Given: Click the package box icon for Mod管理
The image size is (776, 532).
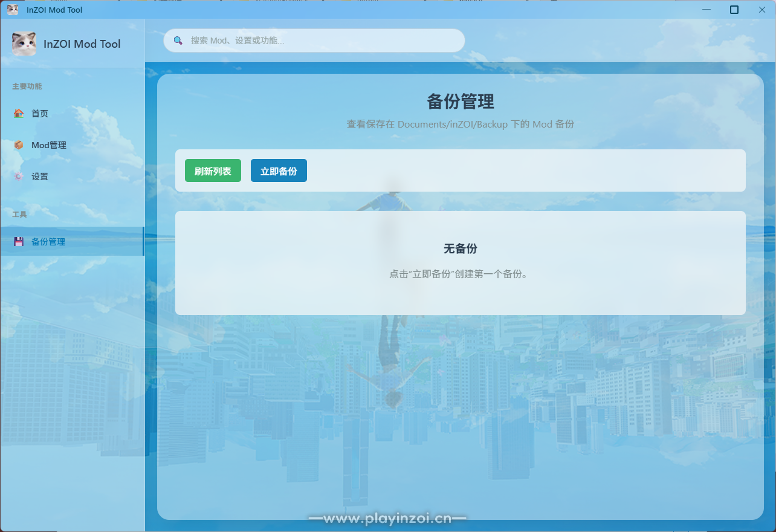Looking at the screenshot, I should pyautogui.click(x=19, y=145).
